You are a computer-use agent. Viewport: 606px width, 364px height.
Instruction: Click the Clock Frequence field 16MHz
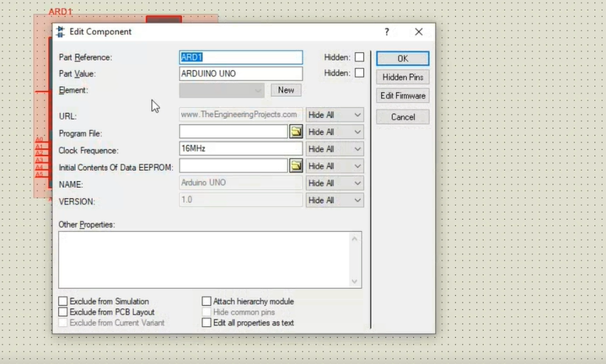241,148
